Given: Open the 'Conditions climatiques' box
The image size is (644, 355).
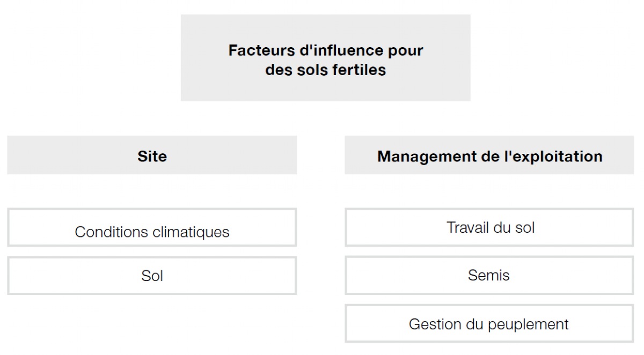Looking at the screenshot, I should click(152, 227).
